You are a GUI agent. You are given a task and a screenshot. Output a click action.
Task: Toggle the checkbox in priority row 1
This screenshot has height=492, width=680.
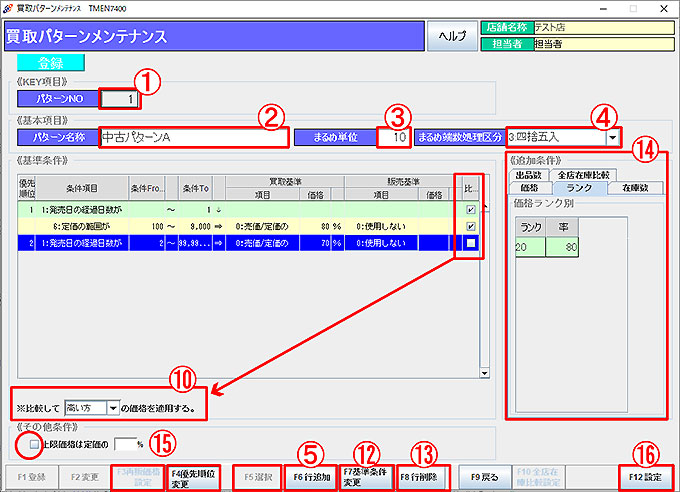point(471,210)
